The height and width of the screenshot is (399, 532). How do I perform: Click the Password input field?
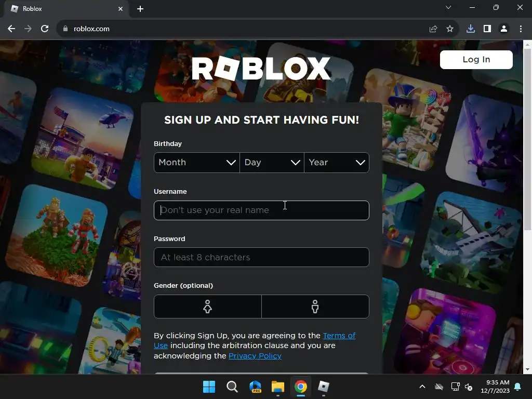[x=262, y=257]
